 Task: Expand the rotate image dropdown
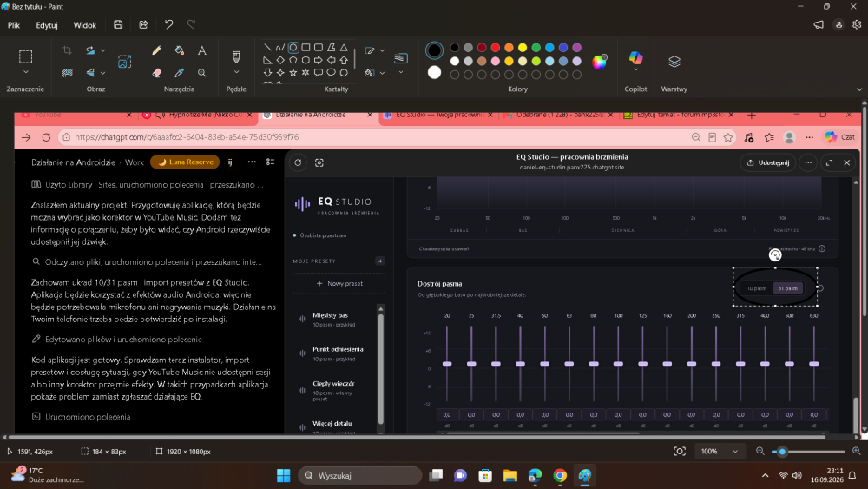coord(103,50)
